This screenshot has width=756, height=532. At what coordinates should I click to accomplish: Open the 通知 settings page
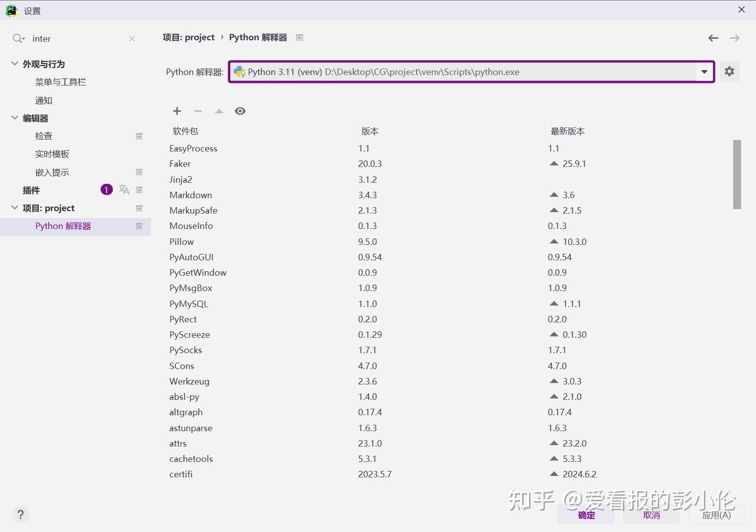pyautogui.click(x=44, y=100)
